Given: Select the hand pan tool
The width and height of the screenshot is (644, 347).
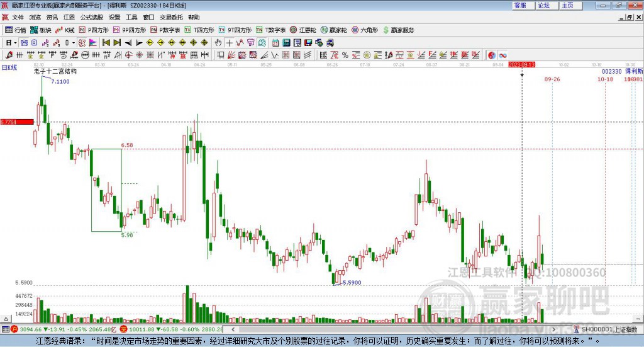Looking at the screenshot, I should [x=218, y=43].
